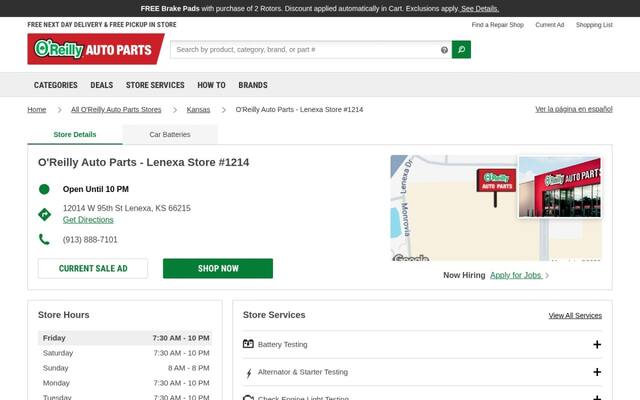Click the Saturday hours row
The height and width of the screenshot is (400, 640).
tap(125, 353)
